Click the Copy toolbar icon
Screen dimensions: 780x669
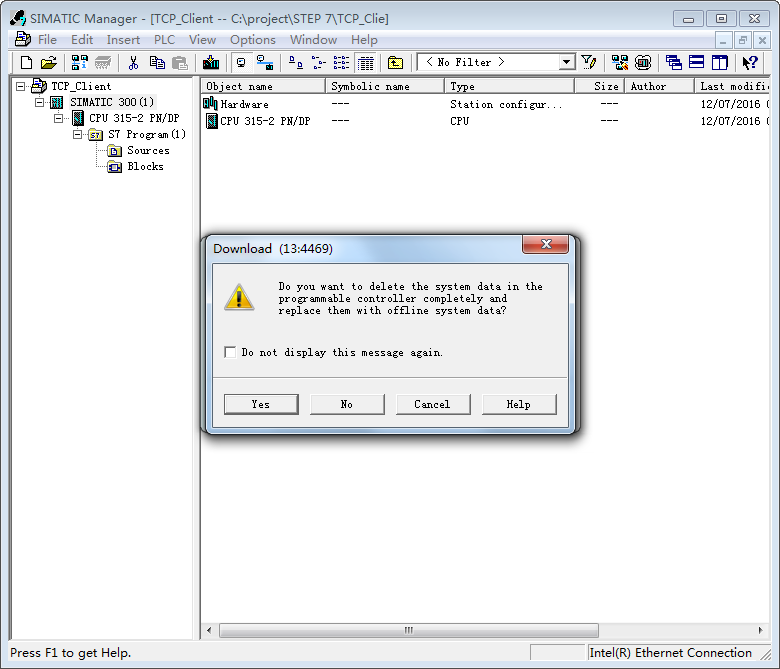click(x=157, y=63)
